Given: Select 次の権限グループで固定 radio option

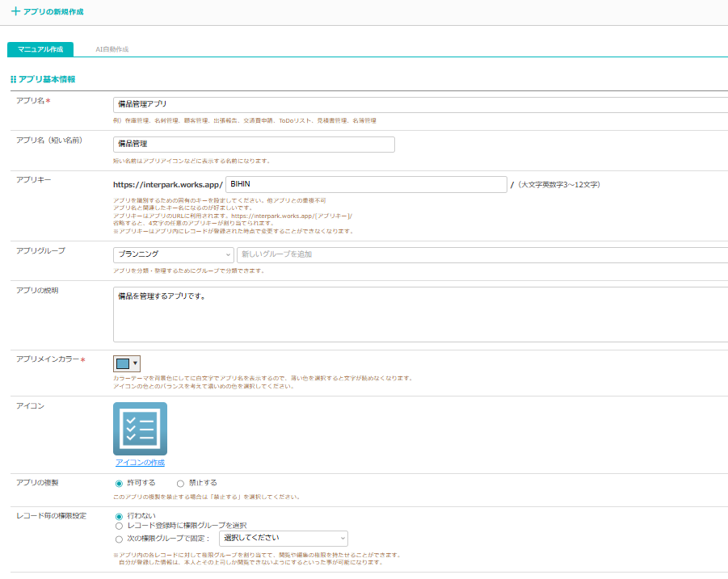Looking at the screenshot, I should click(x=119, y=539).
